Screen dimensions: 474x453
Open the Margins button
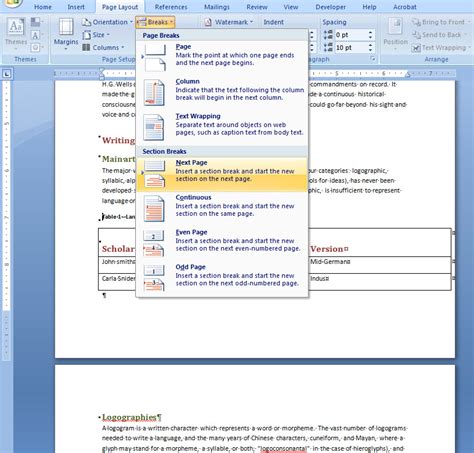[x=66, y=35]
